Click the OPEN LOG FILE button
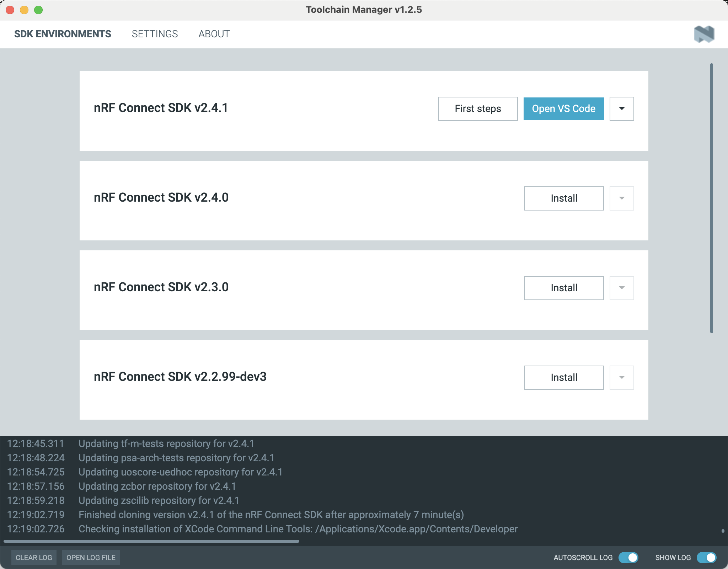 (91, 558)
